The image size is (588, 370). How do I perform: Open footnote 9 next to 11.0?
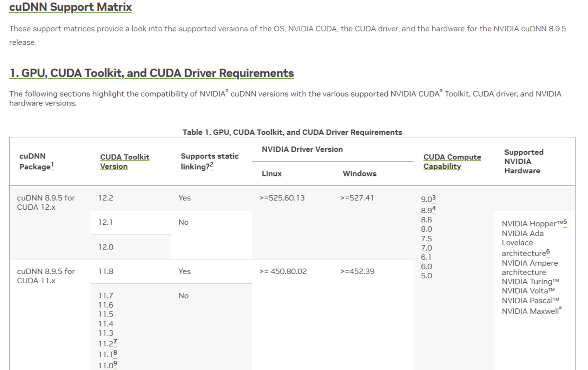[x=115, y=364]
